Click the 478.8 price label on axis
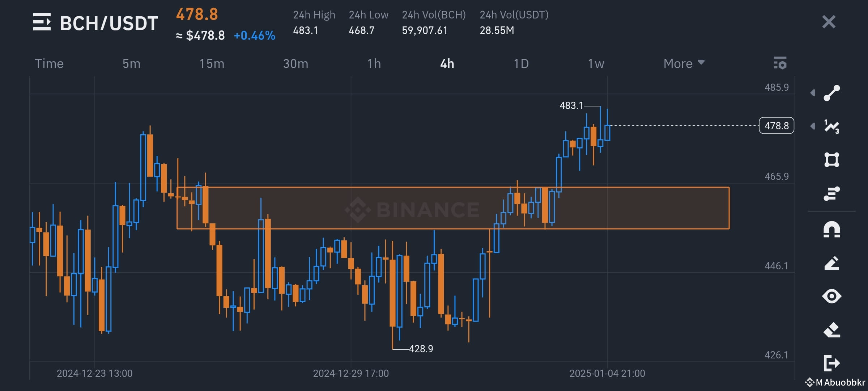This screenshot has width=868, height=391. click(776, 126)
